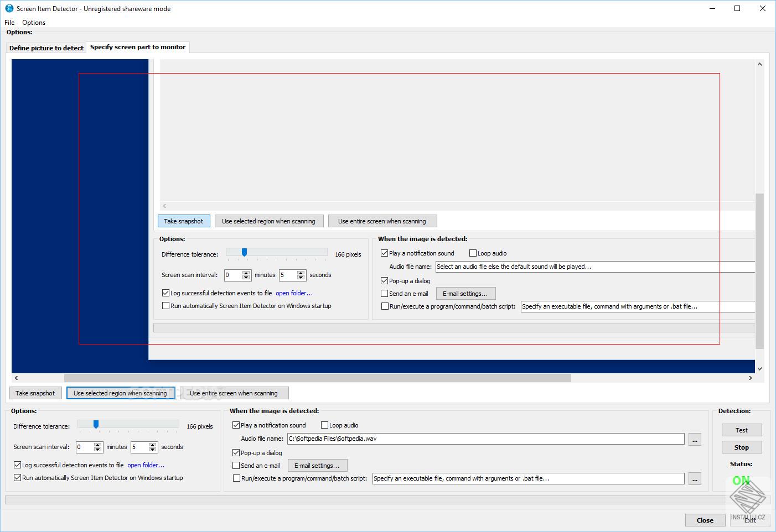
Task: Uncheck the Pop-up a dialog option
Action: [x=236, y=452]
